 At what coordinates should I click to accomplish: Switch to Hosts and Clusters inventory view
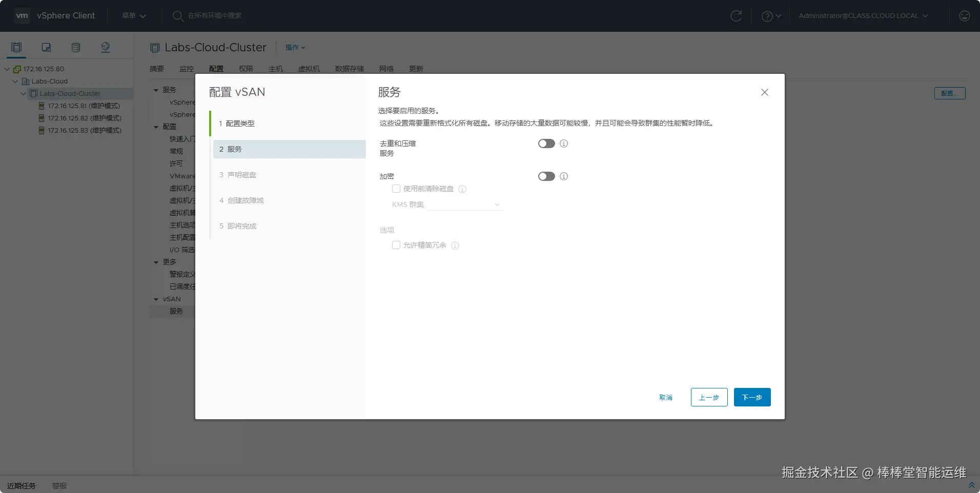tap(16, 48)
